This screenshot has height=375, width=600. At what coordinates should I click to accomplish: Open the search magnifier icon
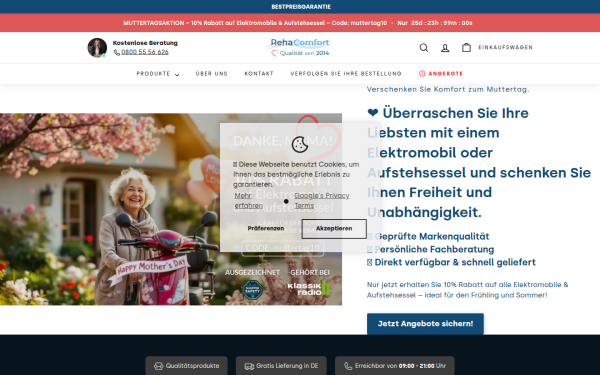pyautogui.click(x=424, y=47)
